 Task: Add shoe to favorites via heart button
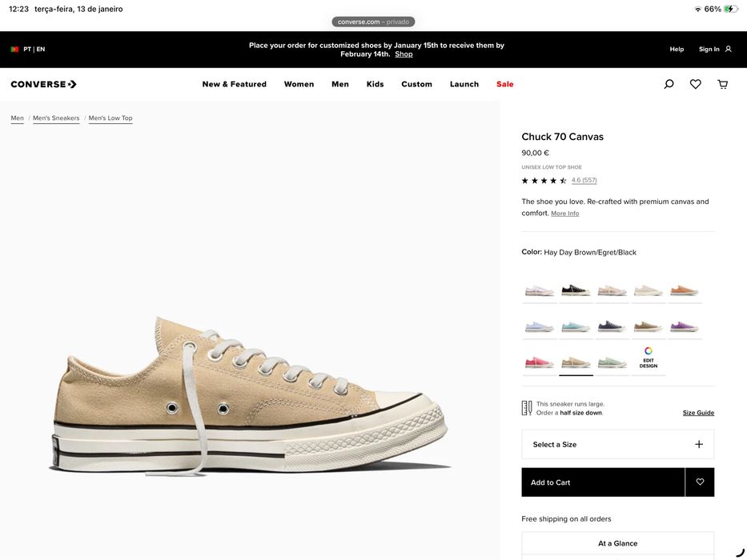click(700, 482)
